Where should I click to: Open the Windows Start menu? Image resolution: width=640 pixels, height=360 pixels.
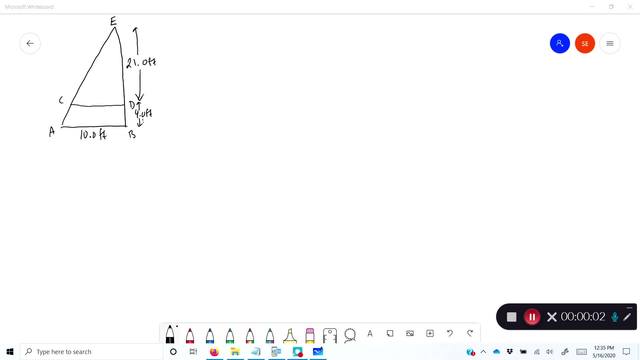pyautogui.click(x=10, y=351)
